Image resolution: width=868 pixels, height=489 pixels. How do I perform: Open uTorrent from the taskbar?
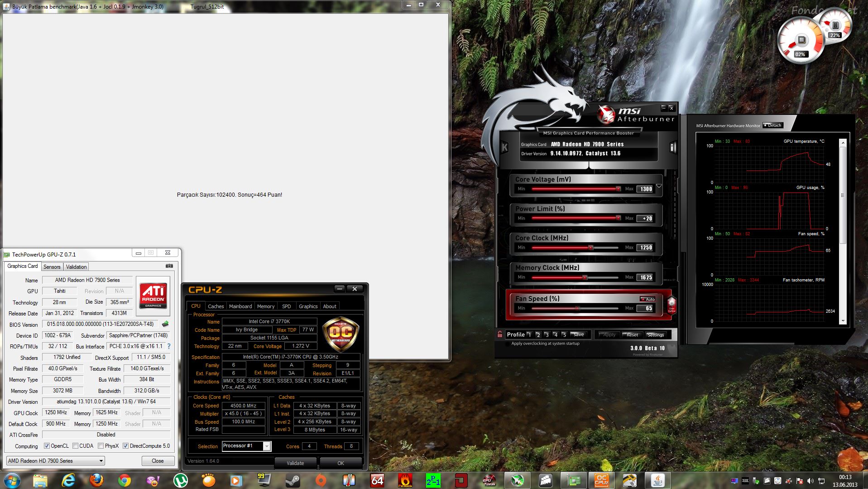(181, 480)
